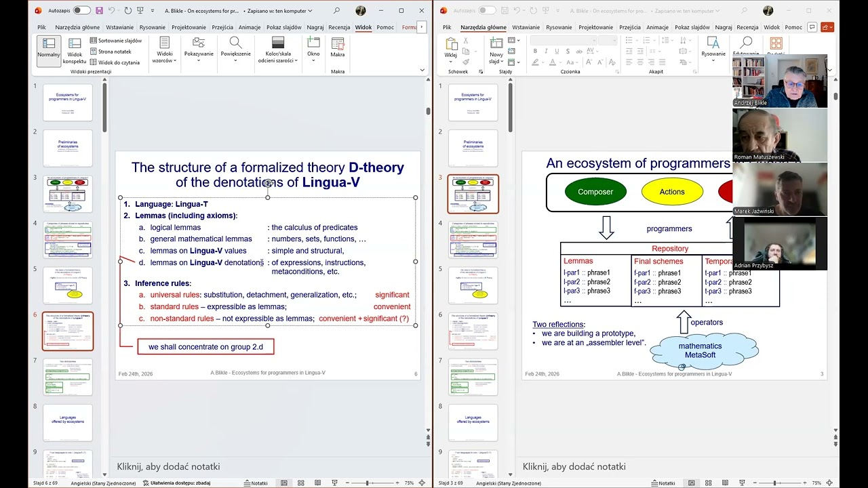The width and height of the screenshot is (868, 488).
Task: Expand Pokazywanie dropdown
Action: 199,50
